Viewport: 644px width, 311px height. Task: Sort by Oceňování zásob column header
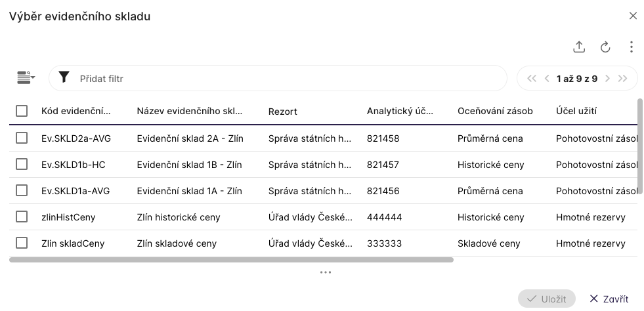(x=495, y=111)
